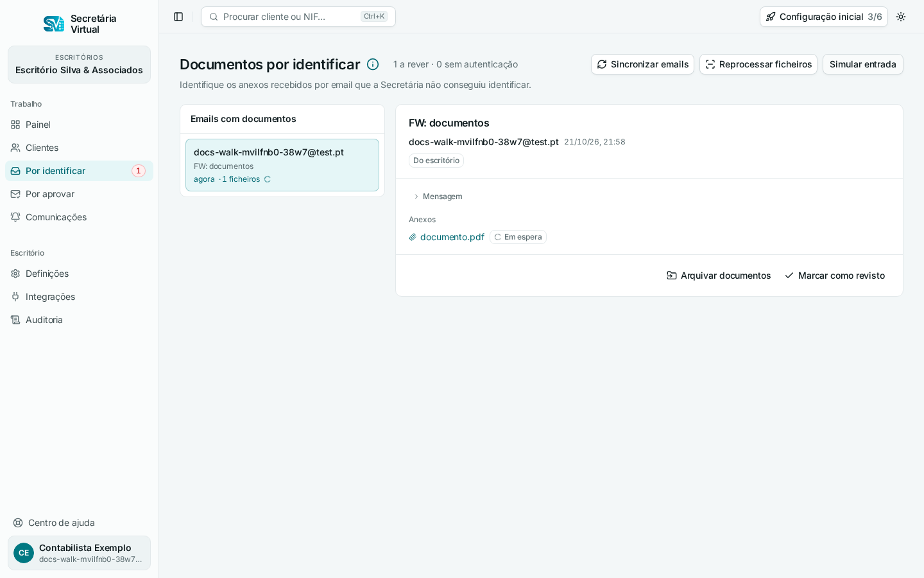Click the Em espera status badge

coord(518,237)
